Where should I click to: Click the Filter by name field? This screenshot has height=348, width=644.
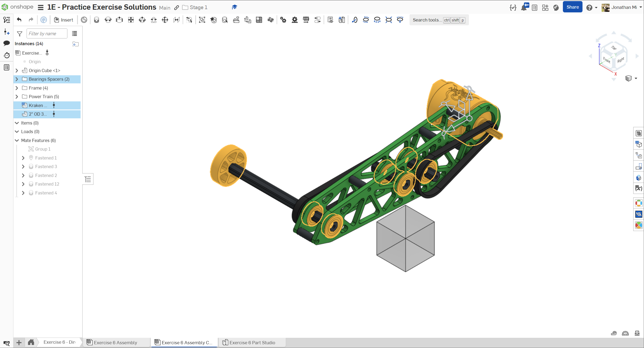47,34
